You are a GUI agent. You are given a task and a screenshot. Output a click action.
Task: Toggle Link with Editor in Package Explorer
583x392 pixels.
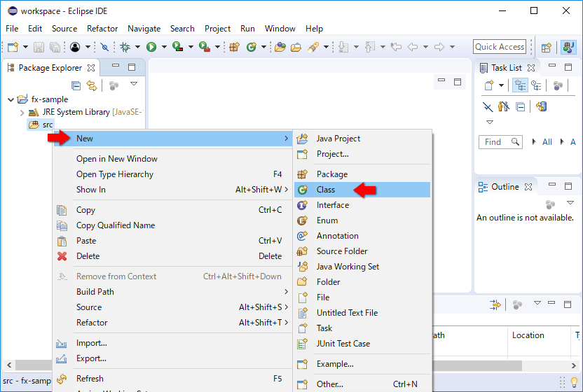coord(92,86)
